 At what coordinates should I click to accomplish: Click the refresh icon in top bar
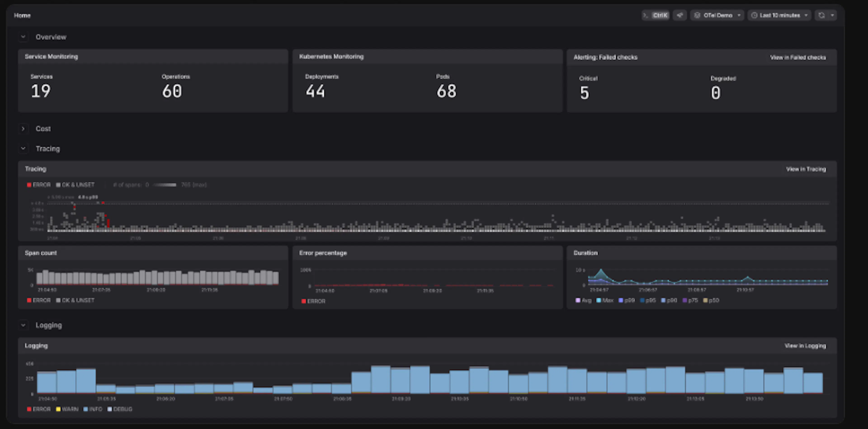[821, 15]
